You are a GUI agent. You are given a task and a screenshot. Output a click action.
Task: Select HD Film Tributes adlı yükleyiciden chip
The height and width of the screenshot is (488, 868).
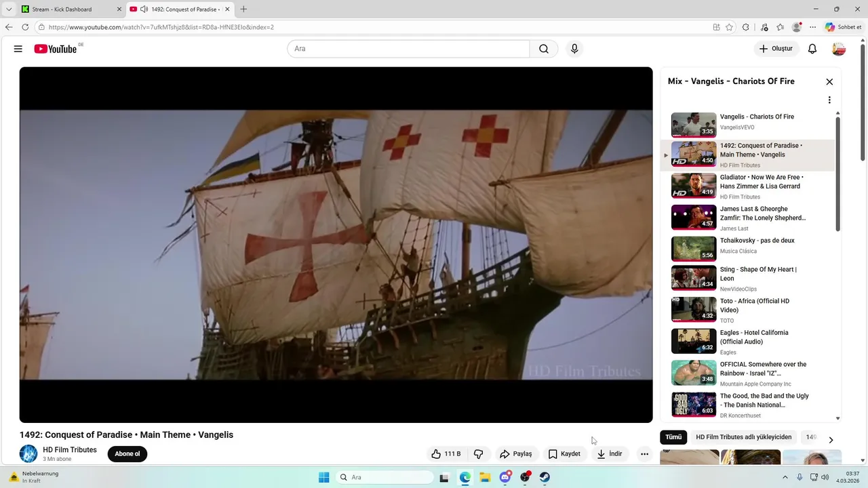pos(744,437)
